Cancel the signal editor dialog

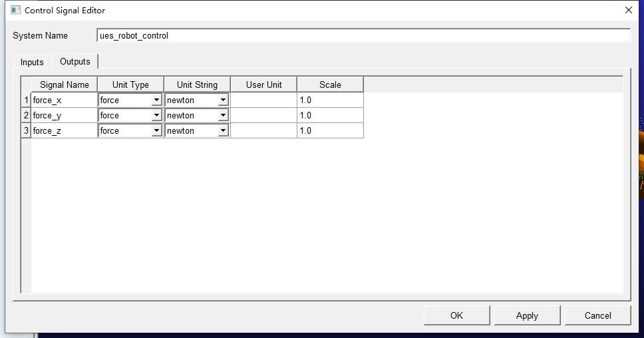click(597, 315)
